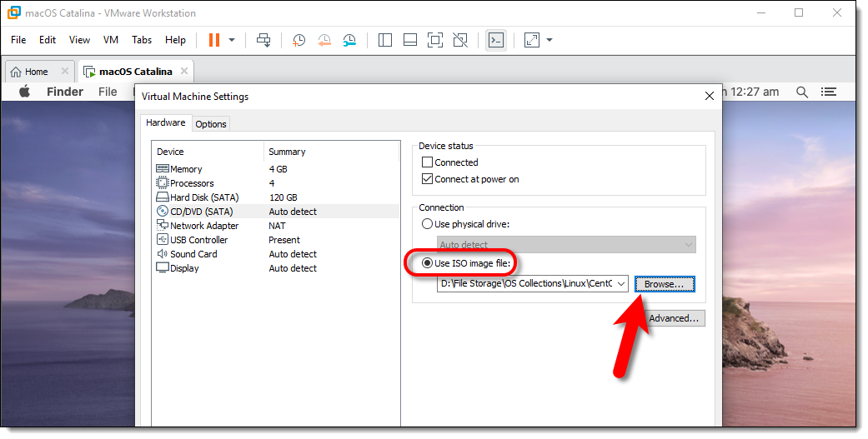Open the File menu in VMware
Viewport: 868px width, 439px height.
tap(18, 40)
